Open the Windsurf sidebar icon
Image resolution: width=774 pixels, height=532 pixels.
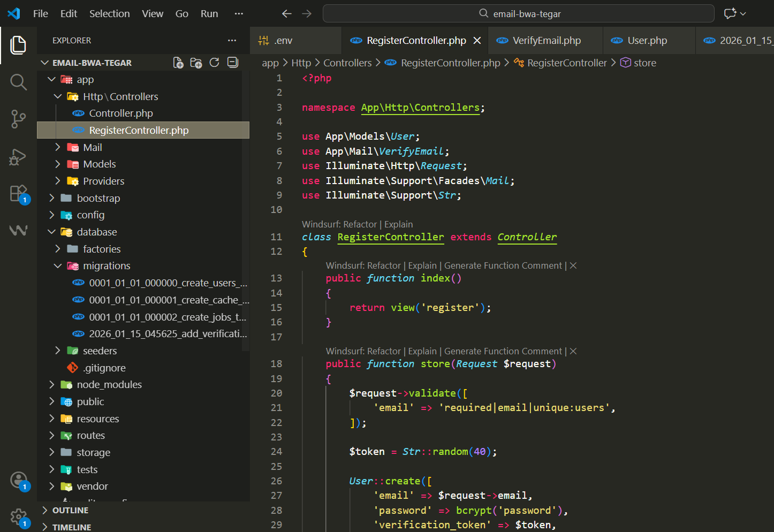pos(18,230)
